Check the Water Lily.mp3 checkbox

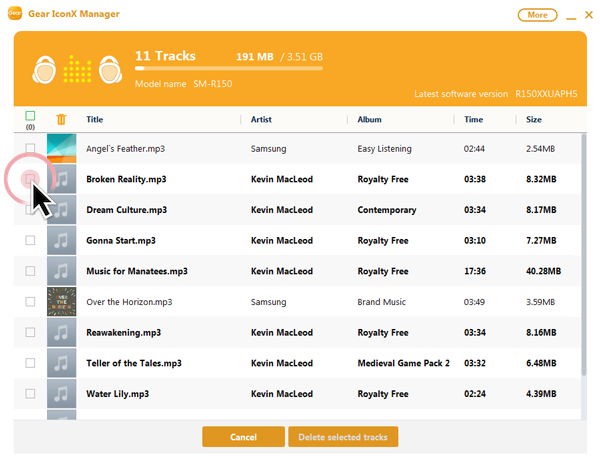point(30,394)
